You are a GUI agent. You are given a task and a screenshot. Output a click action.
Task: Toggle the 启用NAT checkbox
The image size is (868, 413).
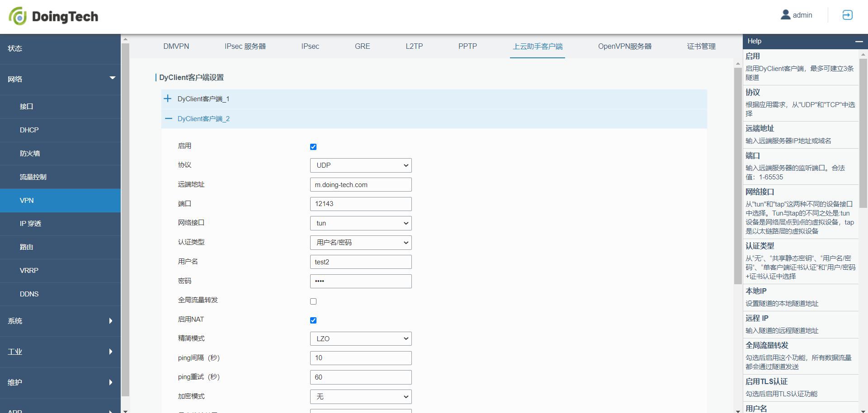coord(313,320)
